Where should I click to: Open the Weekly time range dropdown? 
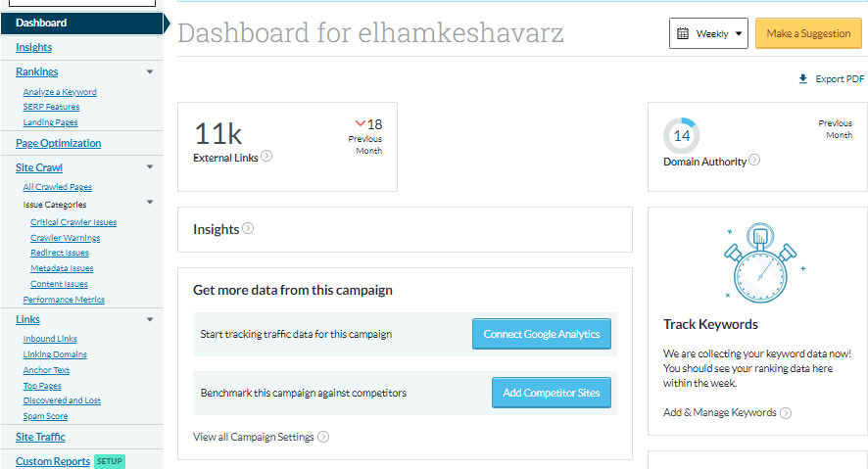(709, 33)
